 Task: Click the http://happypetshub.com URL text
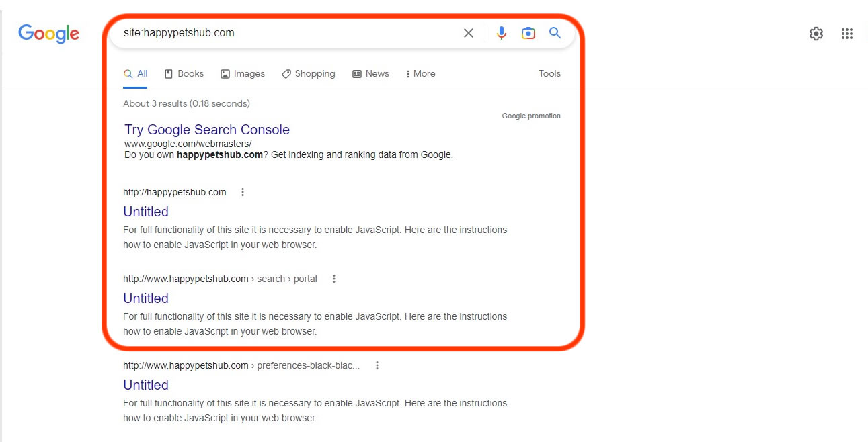click(x=175, y=192)
